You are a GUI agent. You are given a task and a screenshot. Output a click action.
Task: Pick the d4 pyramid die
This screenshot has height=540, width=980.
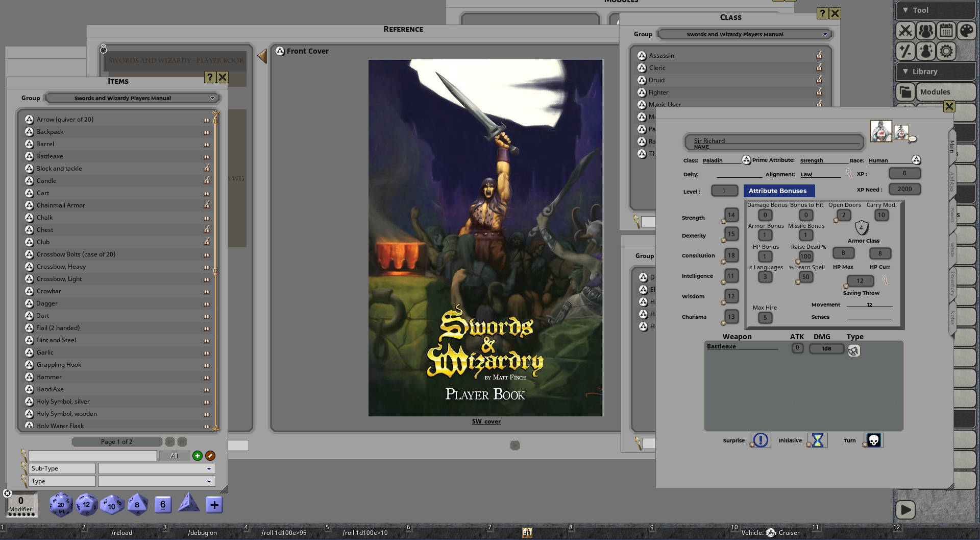point(188,503)
